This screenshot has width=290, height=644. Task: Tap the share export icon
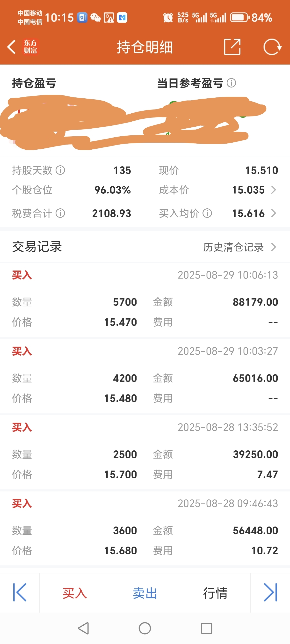click(232, 47)
